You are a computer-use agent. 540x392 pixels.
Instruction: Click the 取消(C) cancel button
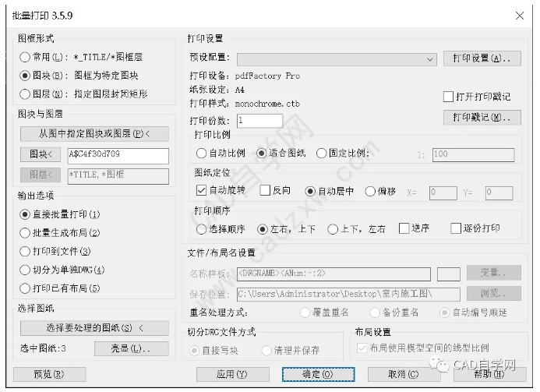point(404,374)
